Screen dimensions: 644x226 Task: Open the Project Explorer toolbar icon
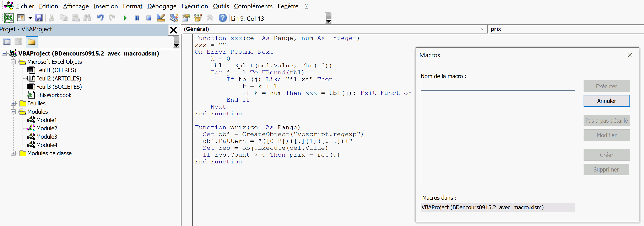click(174, 18)
